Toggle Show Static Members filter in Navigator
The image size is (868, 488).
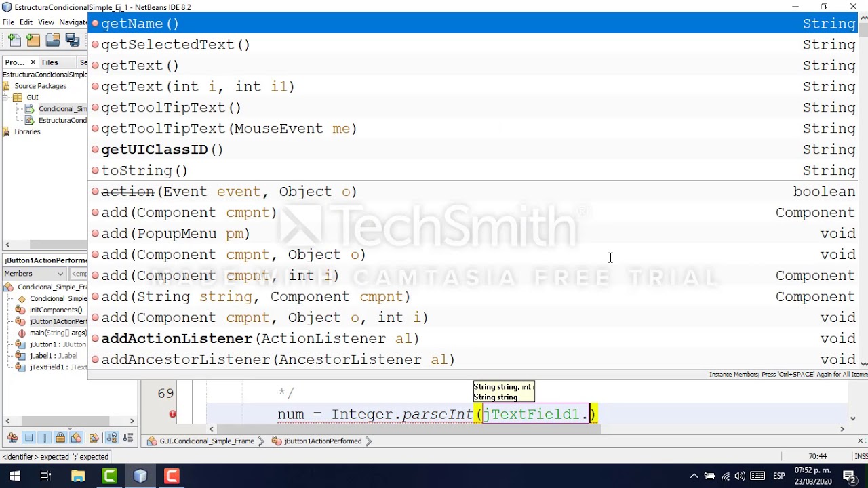coord(45,438)
